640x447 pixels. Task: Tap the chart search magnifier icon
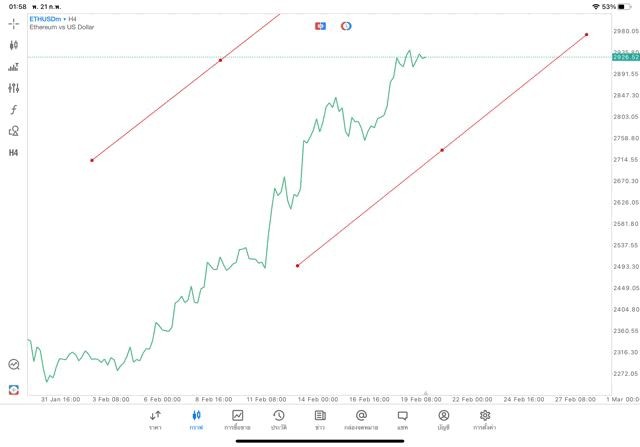point(13,365)
